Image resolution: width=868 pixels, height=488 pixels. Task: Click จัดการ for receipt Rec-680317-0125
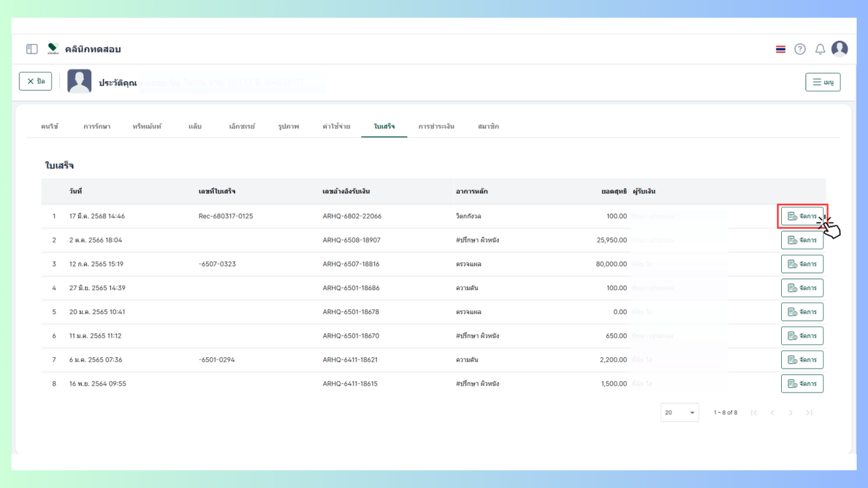click(802, 216)
